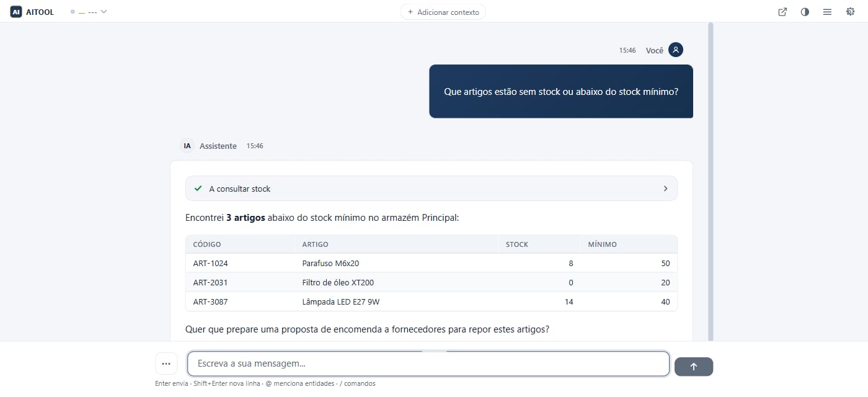Open the three-dots options button beside input

pyautogui.click(x=166, y=364)
